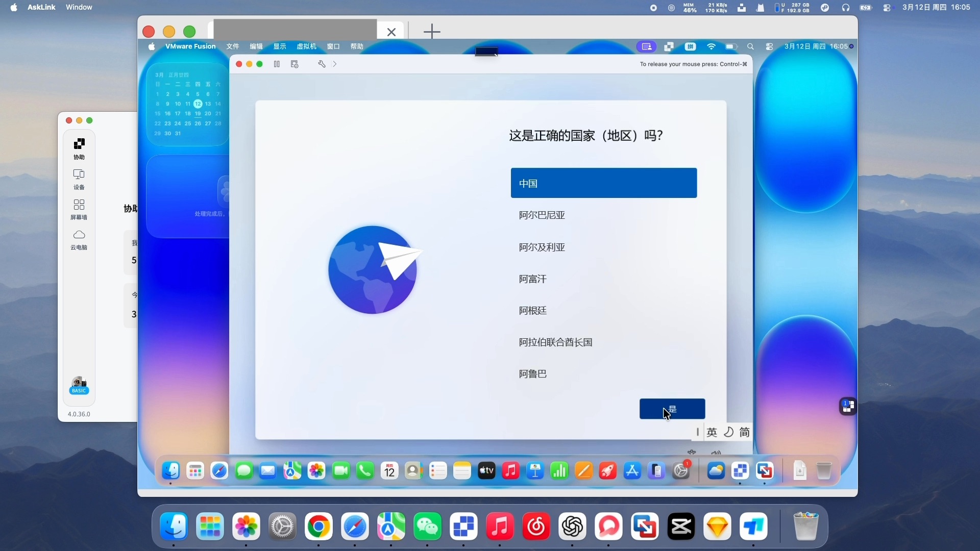Screen dimensions: 980x551
Task: Click date 12 in the calendar widget
Action: [x=198, y=104]
